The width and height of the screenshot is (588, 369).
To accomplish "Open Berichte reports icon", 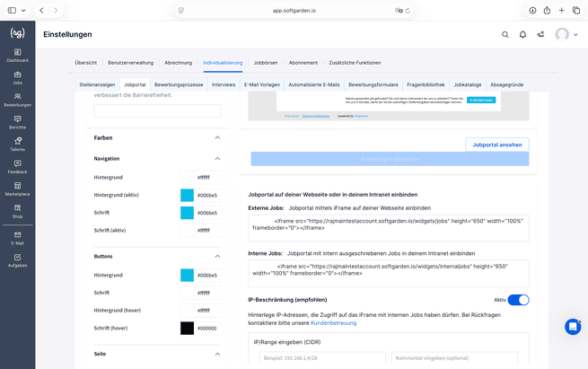I will 18,122.
